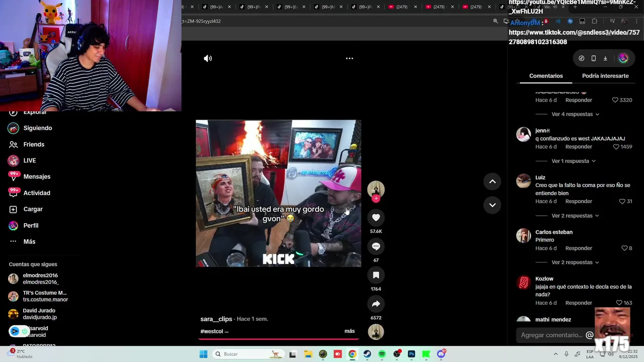Click the taskbar Buscar search box
This screenshot has height=362, width=644.
pos(248,354)
